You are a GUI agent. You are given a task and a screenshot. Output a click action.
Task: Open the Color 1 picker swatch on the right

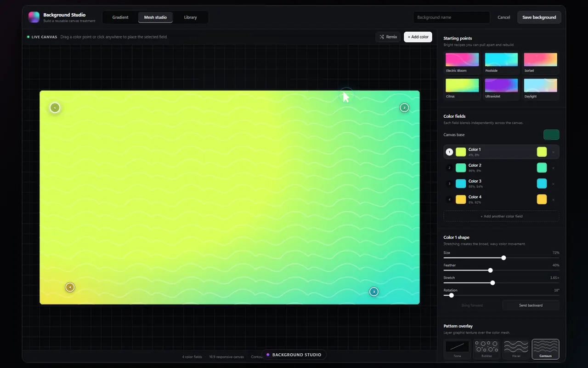click(x=542, y=152)
